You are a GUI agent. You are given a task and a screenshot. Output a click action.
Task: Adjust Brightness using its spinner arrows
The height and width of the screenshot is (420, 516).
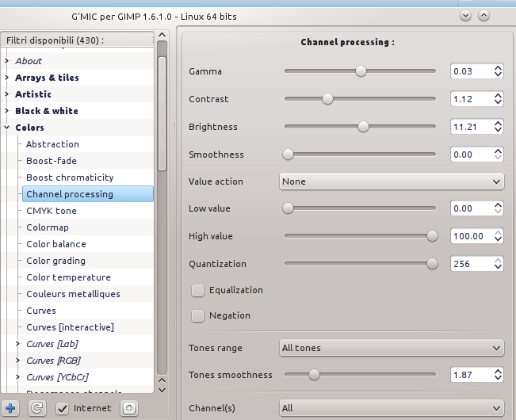499,127
